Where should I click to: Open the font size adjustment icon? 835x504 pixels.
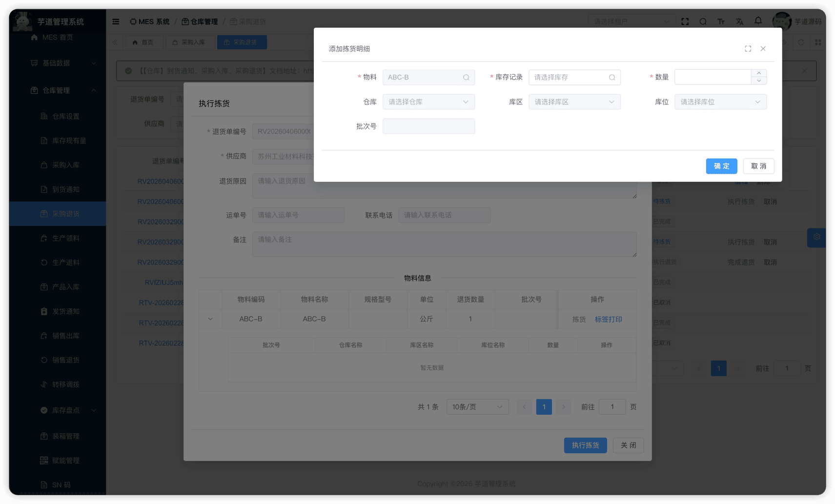coord(721,21)
